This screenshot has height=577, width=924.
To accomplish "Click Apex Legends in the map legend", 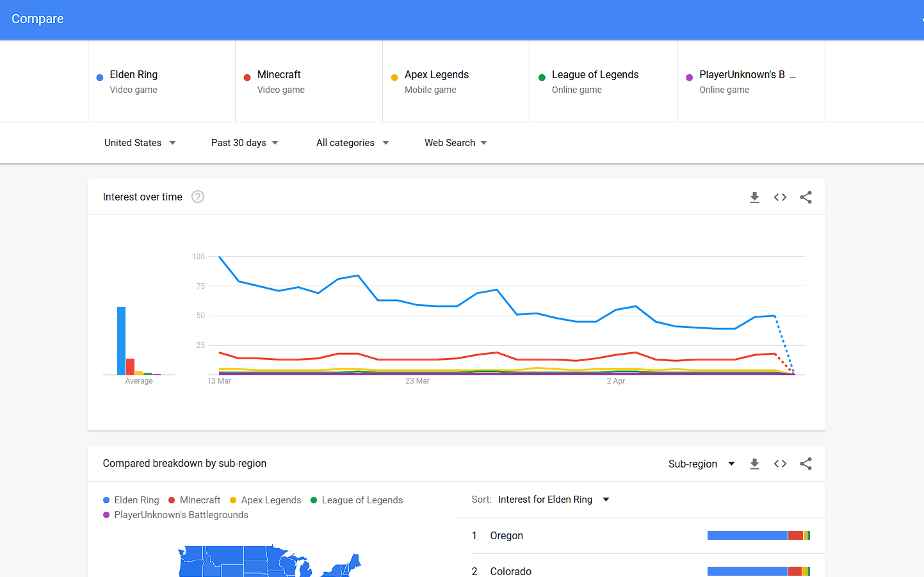I will click(266, 500).
